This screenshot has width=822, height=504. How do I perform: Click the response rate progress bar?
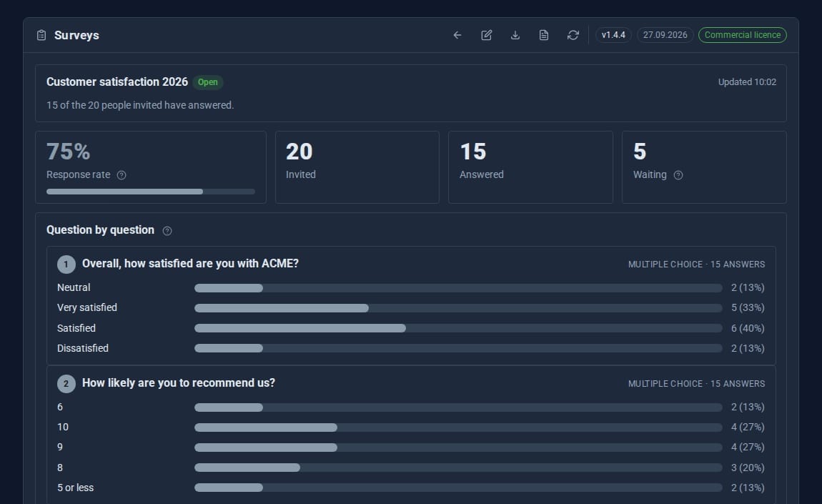tap(150, 192)
